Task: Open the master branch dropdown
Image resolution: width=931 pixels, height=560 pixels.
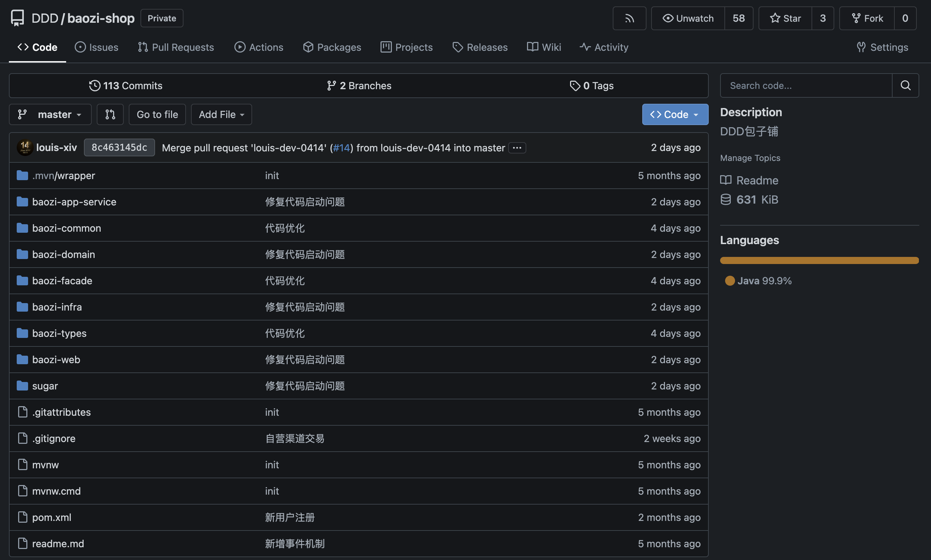Action: (50, 114)
